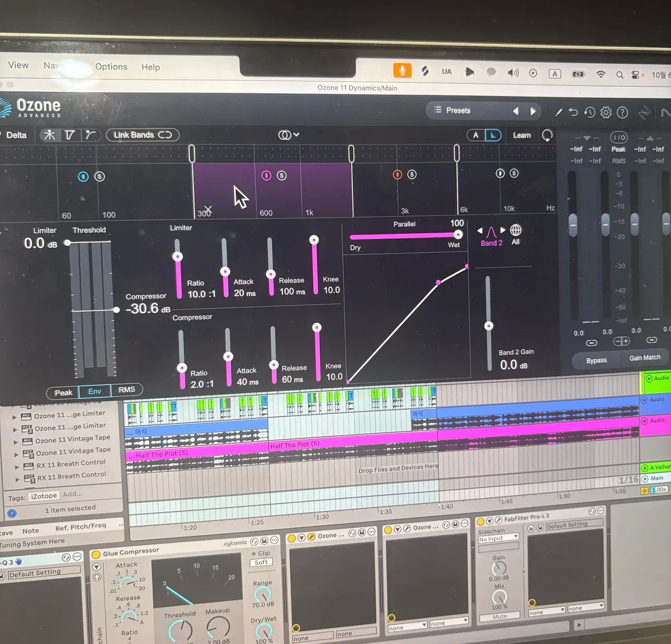Click the circular arrow icon beside Learn
The height and width of the screenshot is (644, 671).
click(x=547, y=135)
